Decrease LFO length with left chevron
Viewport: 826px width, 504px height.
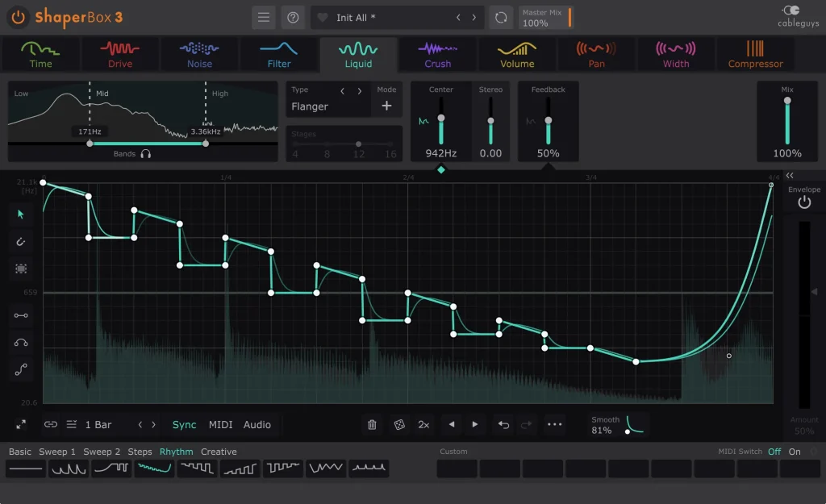coord(140,424)
